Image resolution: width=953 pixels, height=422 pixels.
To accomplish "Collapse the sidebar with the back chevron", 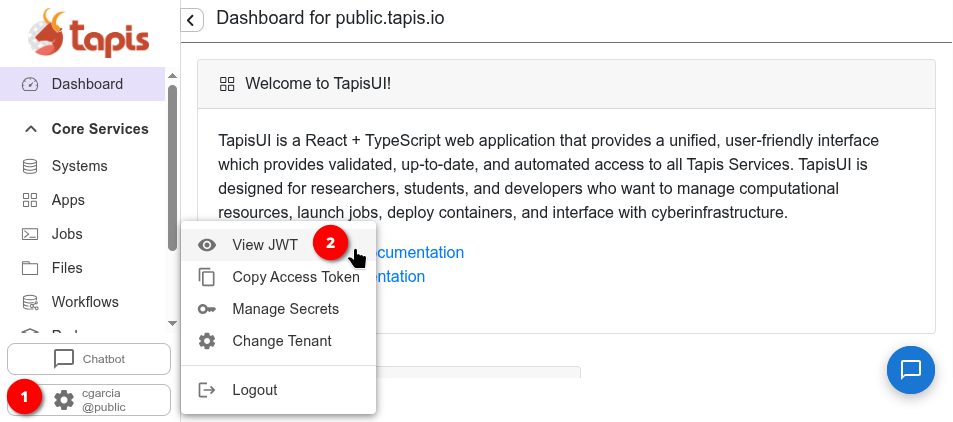I will (191, 21).
